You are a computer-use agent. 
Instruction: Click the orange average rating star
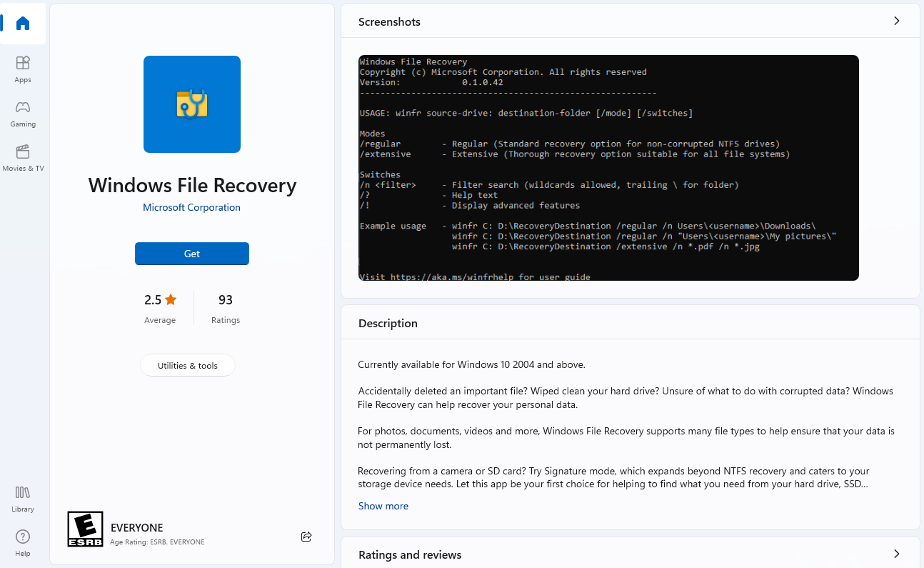[171, 299]
